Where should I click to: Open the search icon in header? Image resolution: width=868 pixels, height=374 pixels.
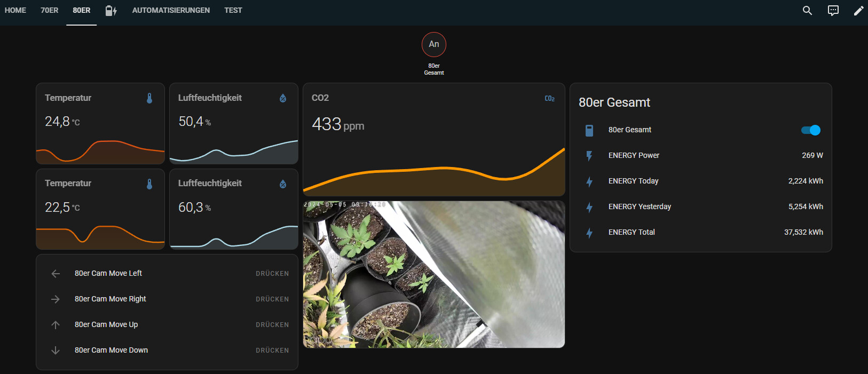pos(807,11)
